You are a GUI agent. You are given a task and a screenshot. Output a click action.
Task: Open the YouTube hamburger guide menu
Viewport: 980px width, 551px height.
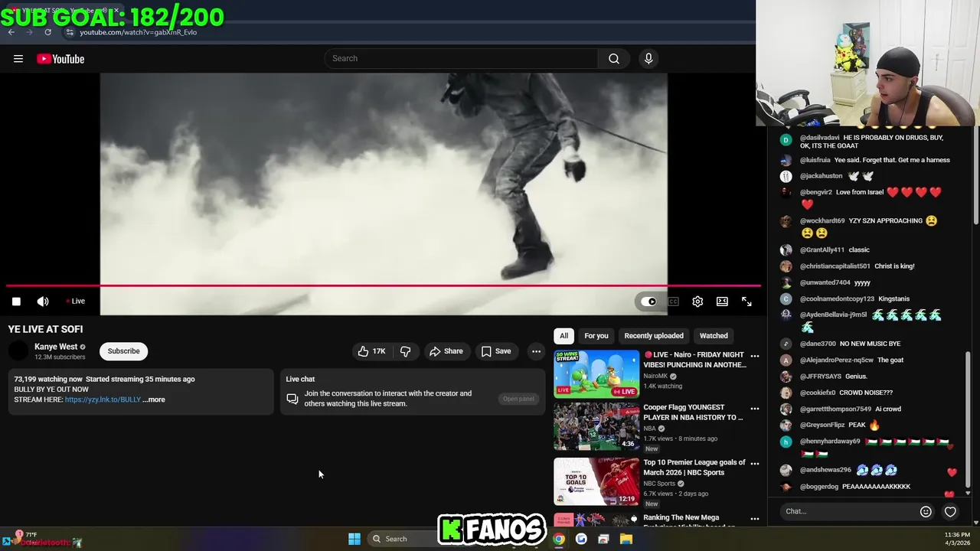(18, 59)
